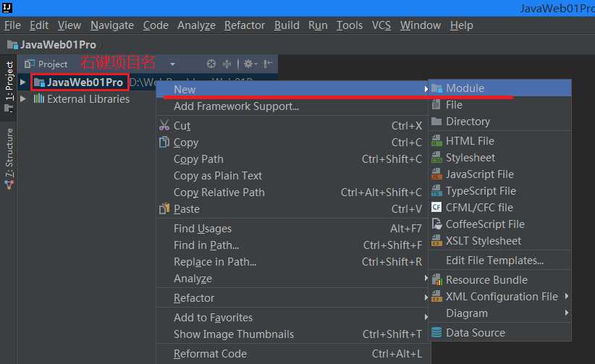Click the HTML File icon
Viewport: 595px width, 364px height.
(x=436, y=141)
